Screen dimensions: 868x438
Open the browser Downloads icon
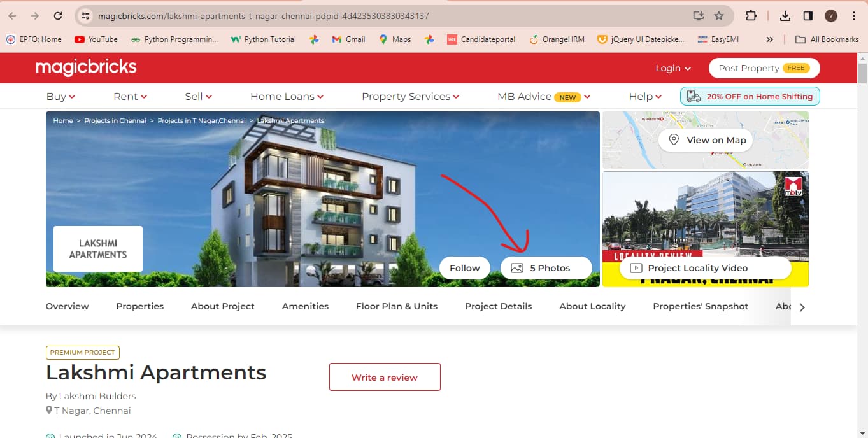[785, 16]
